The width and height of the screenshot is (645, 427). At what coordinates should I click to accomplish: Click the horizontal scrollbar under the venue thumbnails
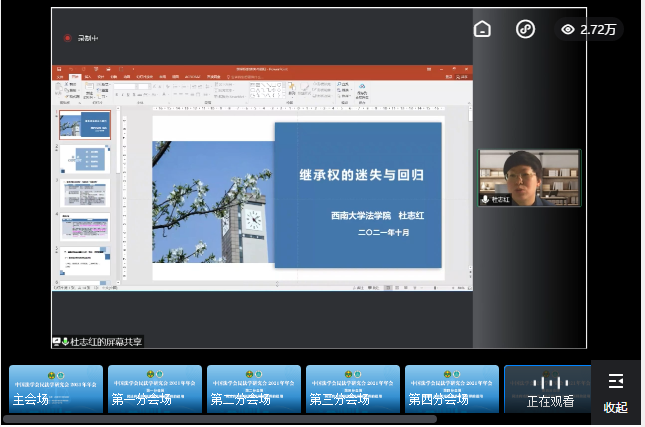point(220,419)
